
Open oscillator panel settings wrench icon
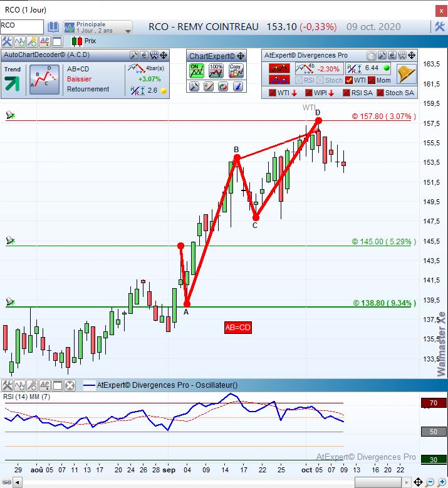7,386
